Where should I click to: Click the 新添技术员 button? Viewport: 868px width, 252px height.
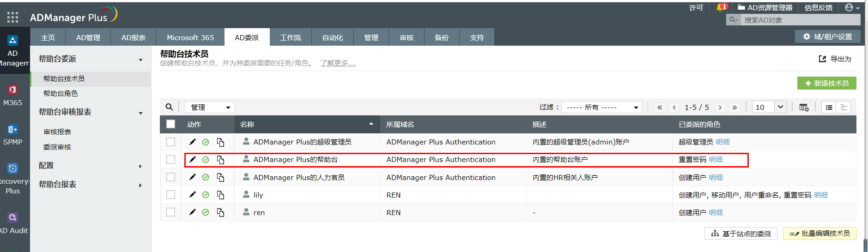pyautogui.click(x=827, y=83)
